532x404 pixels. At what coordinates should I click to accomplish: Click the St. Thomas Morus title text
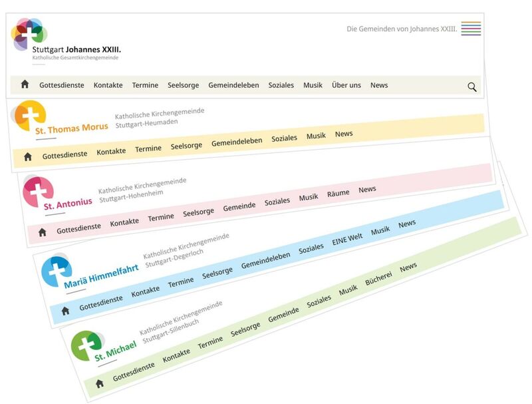71,128
